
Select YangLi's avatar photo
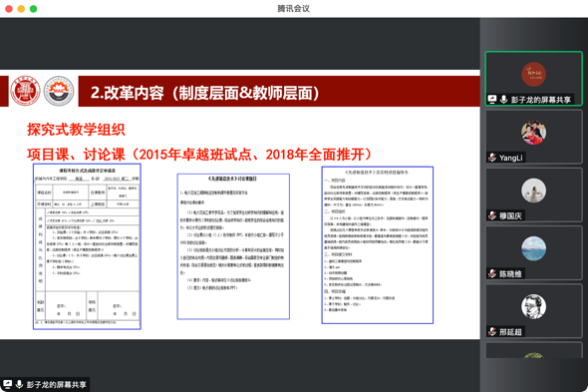pyautogui.click(x=533, y=133)
